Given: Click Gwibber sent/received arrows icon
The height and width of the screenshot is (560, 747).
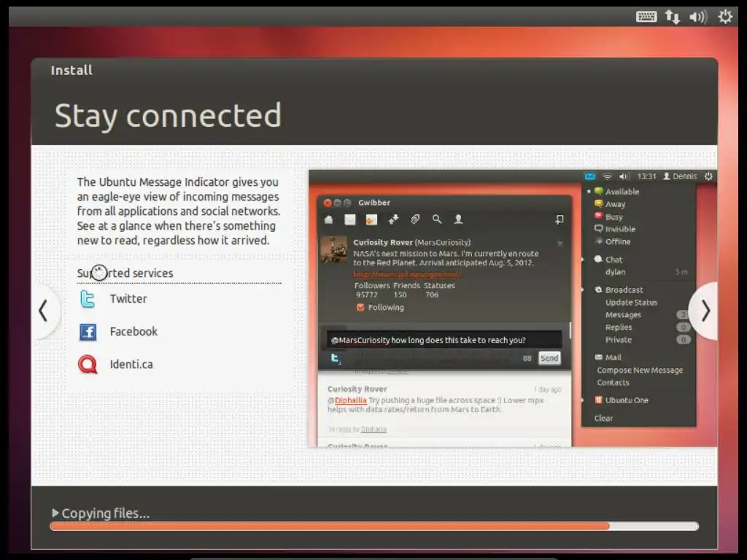Looking at the screenshot, I should [393, 219].
